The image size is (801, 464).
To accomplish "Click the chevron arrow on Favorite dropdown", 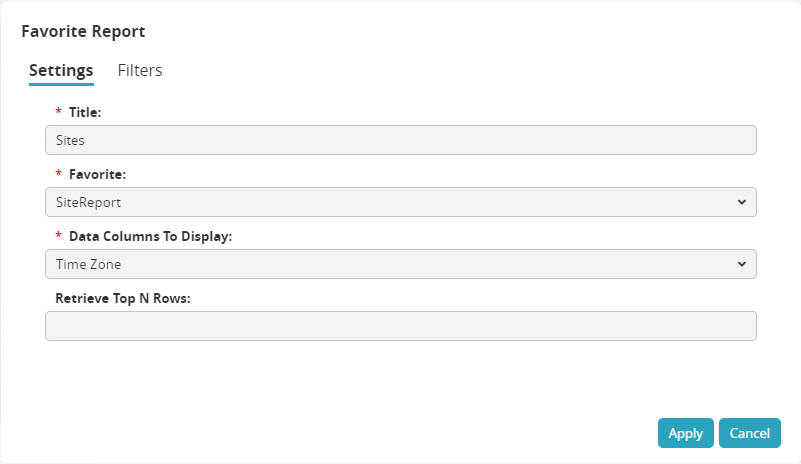I will (741, 202).
